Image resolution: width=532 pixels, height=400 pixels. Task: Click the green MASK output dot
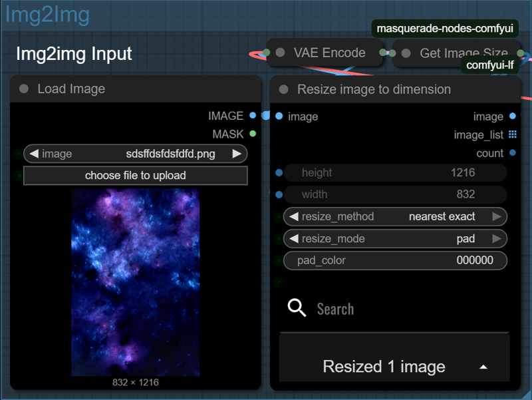pos(253,134)
